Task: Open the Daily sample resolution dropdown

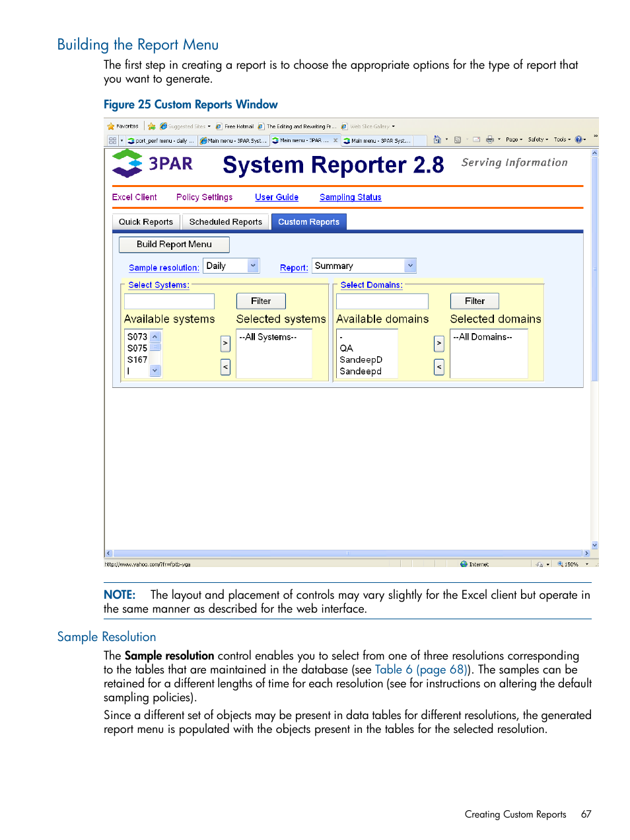Action: [x=231, y=266]
